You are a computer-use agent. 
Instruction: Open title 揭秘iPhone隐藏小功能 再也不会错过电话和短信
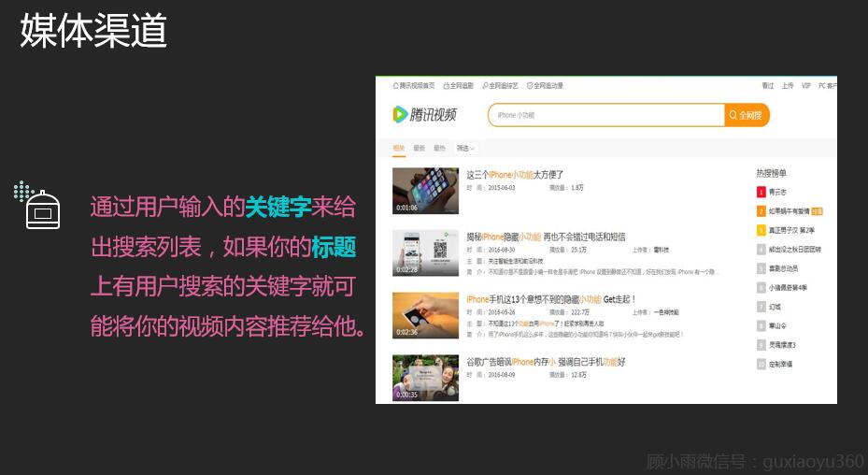pos(546,237)
